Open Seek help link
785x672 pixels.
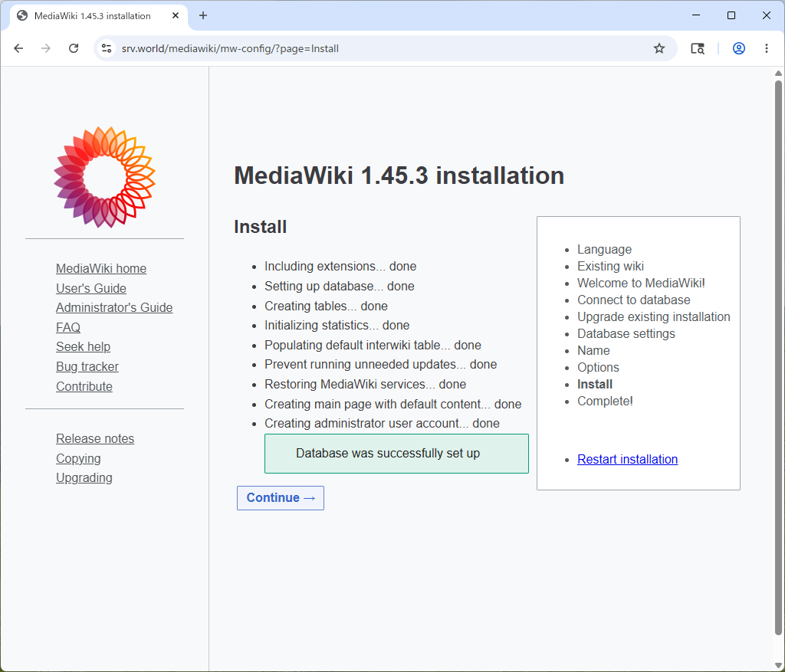[83, 347]
